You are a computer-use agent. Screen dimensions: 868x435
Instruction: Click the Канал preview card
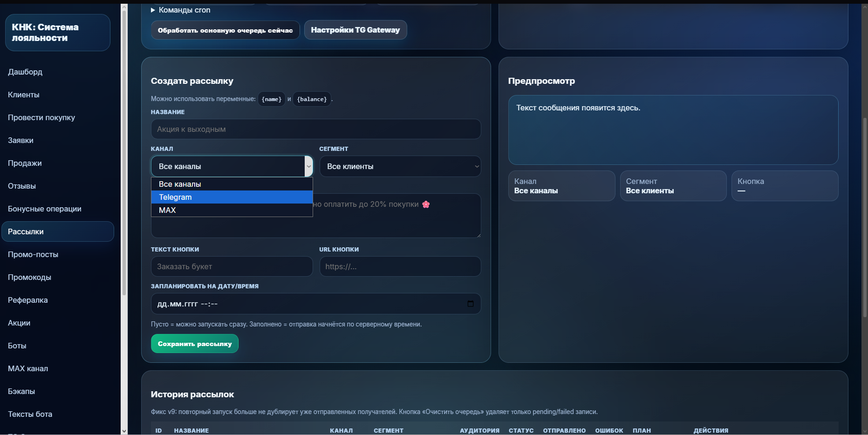pos(561,186)
